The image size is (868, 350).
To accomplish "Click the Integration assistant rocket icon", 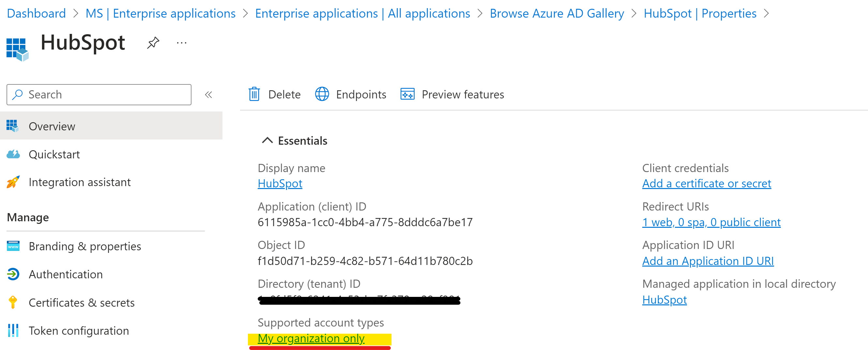I will point(13,182).
